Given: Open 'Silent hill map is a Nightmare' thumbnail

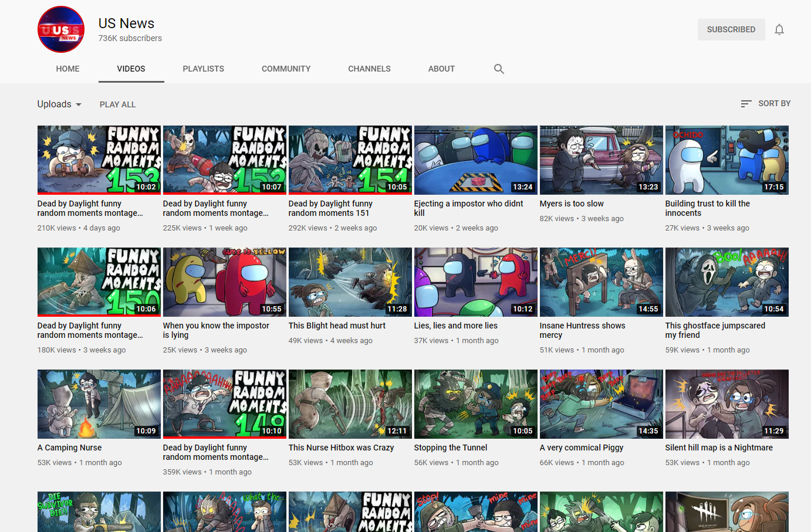Looking at the screenshot, I should click(727, 404).
